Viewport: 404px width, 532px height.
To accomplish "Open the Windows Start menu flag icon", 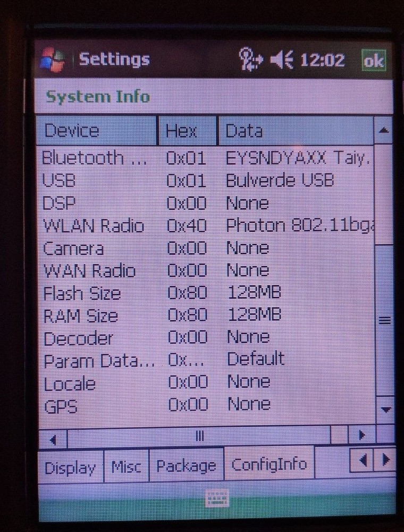I will 52,60.
